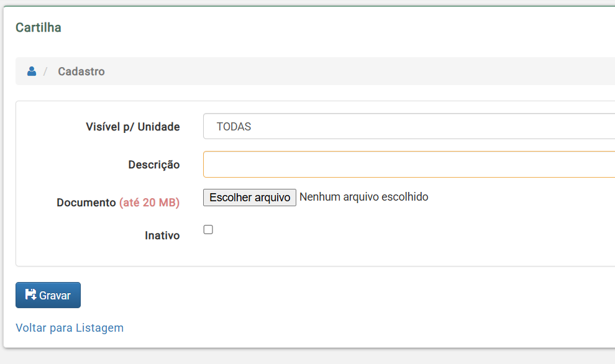Save the form with the Gravar button

coord(48,295)
